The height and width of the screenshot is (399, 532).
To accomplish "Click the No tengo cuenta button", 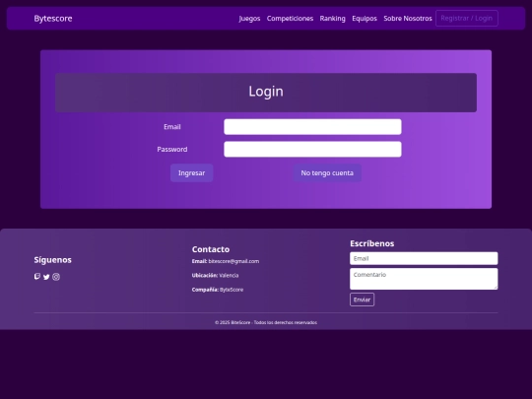I will [x=327, y=173].
